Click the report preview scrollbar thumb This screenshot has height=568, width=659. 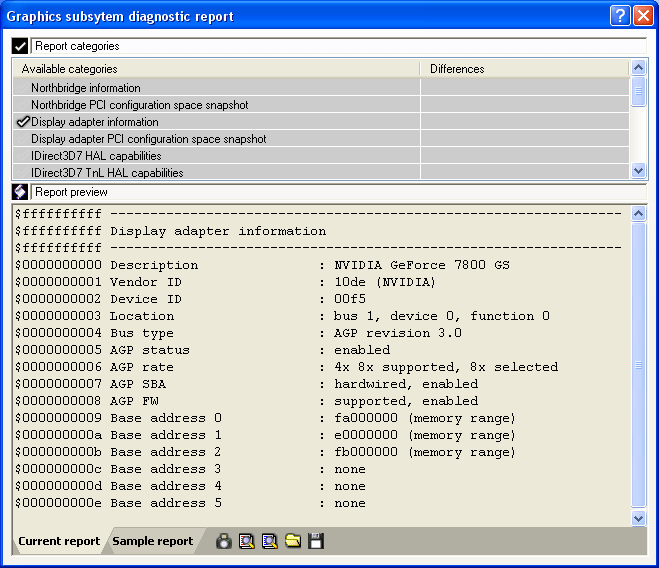click(x=638, y=365)
